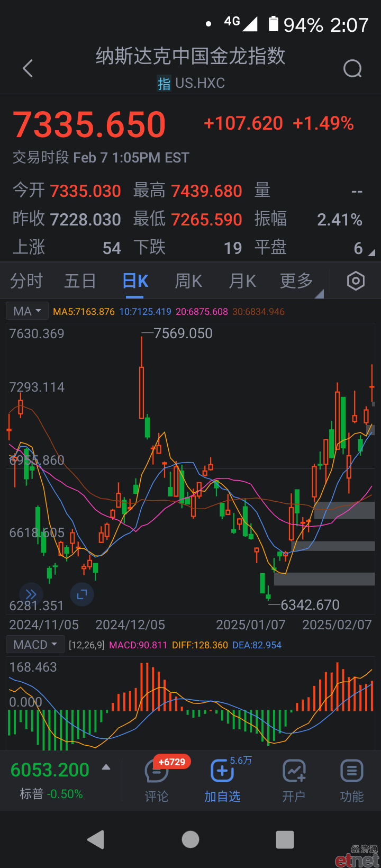Switch to the 五日 tab
This screenshot has height=868, width=381.
click(x=80, y=281)
